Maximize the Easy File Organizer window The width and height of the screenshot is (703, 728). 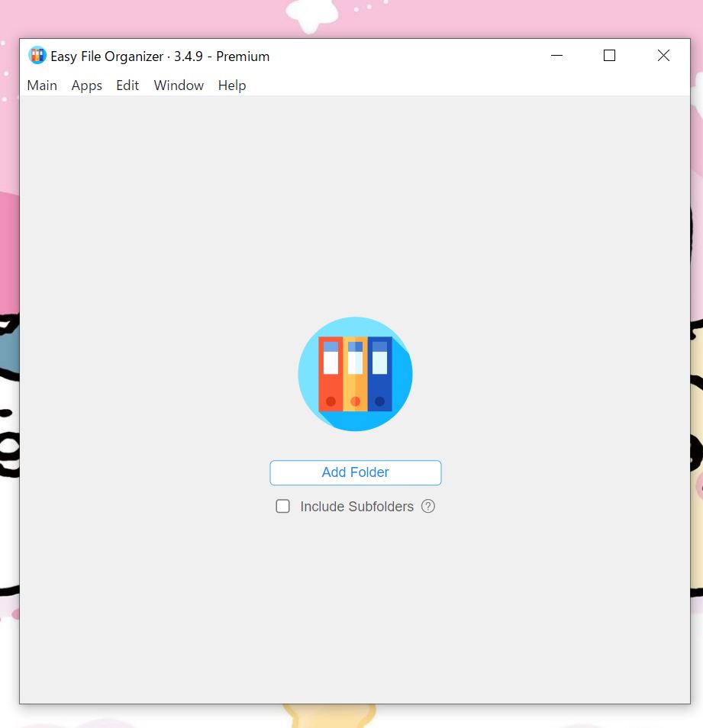(610, 56)
